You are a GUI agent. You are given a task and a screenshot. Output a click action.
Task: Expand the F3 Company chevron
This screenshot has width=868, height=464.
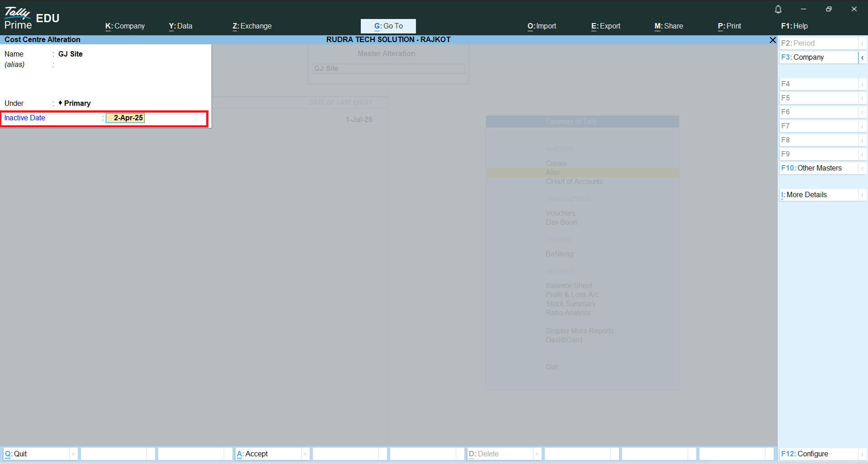tap(862, 57)
